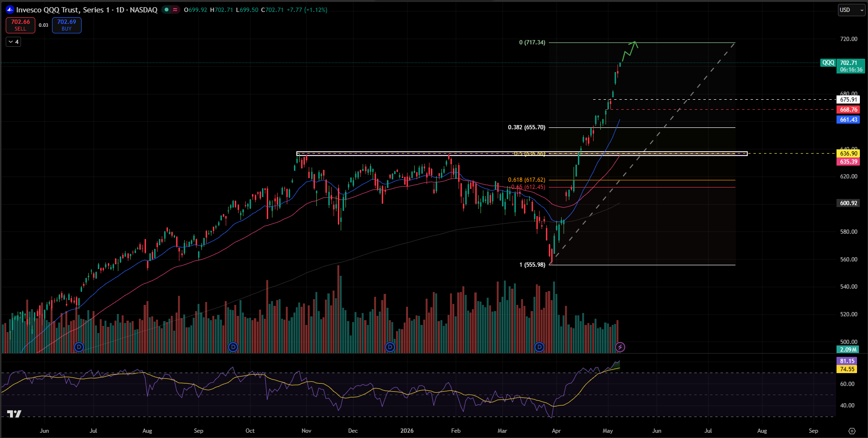Click the 2026 label on time axis

click(x=407, y=431)
